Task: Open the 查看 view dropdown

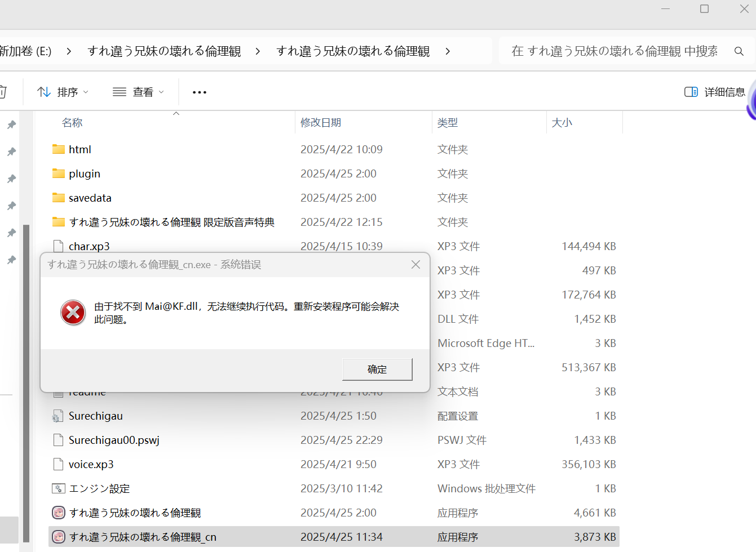Action: point(139,92)
